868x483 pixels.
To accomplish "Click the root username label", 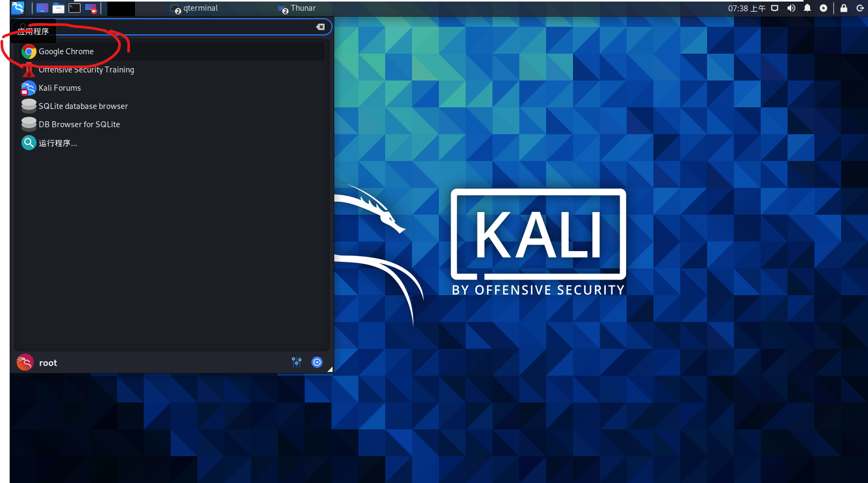I will (x=48, y=363).
